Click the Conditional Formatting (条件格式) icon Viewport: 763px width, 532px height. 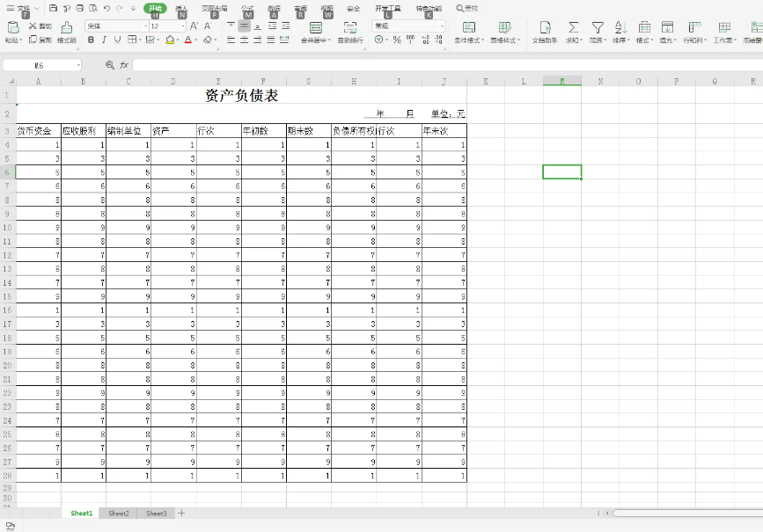click(469, 29)
